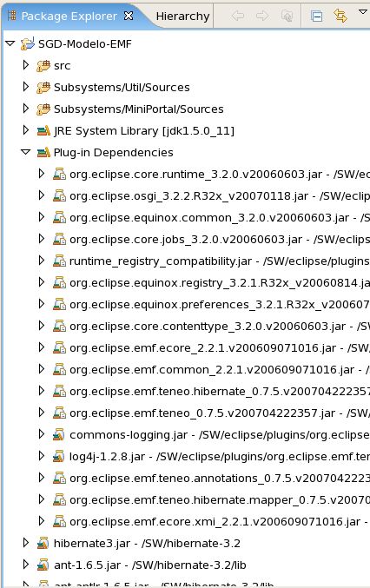The image size is (370, 588).
Task: Click the Back navigation arrow icon
Action: click(x=238, y=16)
